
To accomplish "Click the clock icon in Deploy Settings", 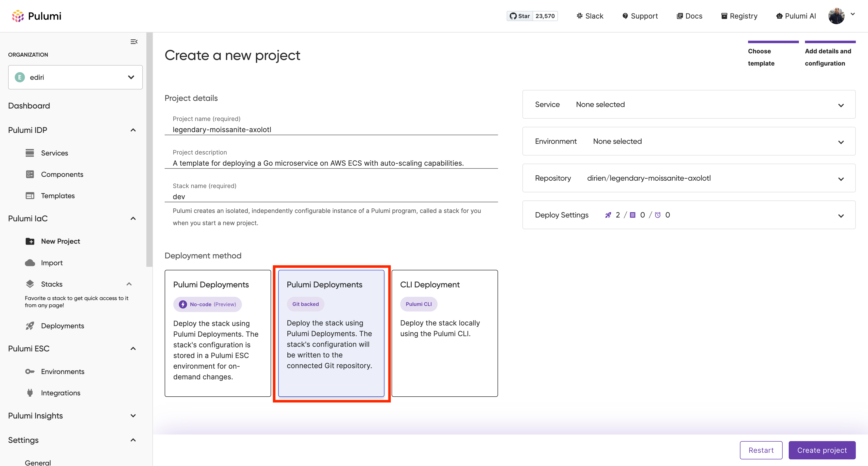I will coord(658,215).
